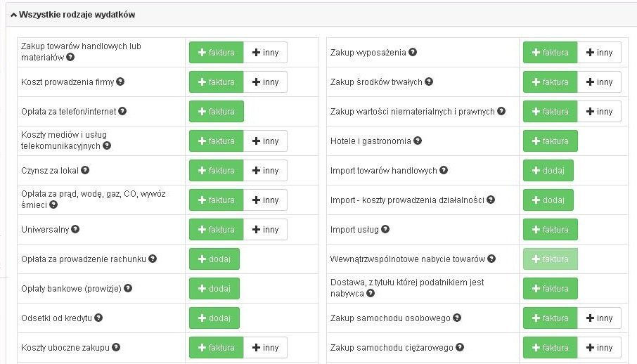This screenshot has width=637, height=364.
Task: Click faktura for Wewnątrzwspólnotowe nabycie towarów
Action: tap(550, 259)
